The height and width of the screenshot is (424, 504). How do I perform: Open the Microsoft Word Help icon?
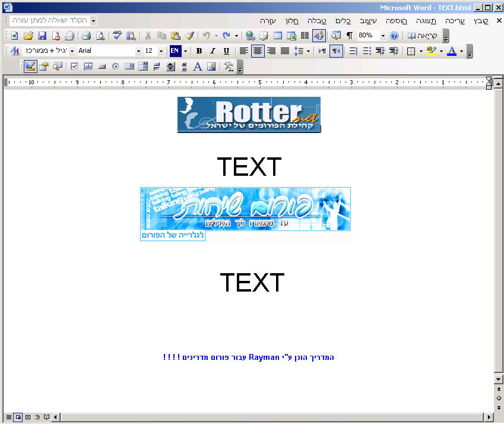point(394,36)
